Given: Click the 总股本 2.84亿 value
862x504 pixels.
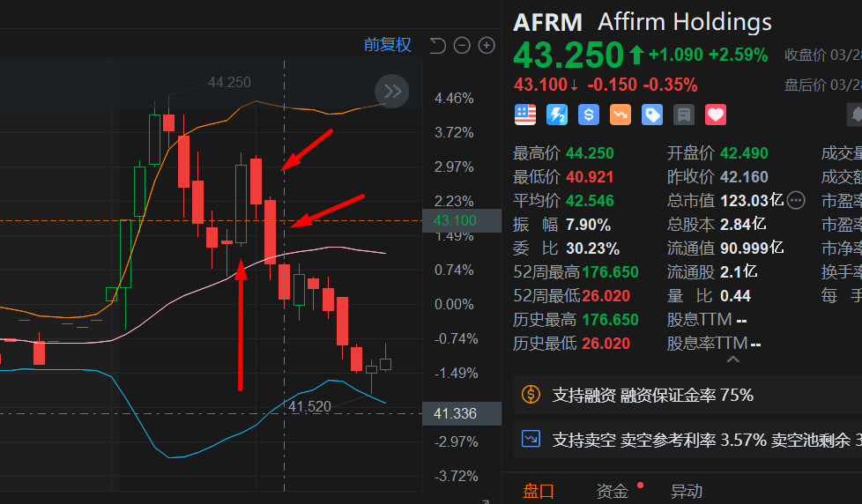Looking at the screenshot, I should 743,224.
